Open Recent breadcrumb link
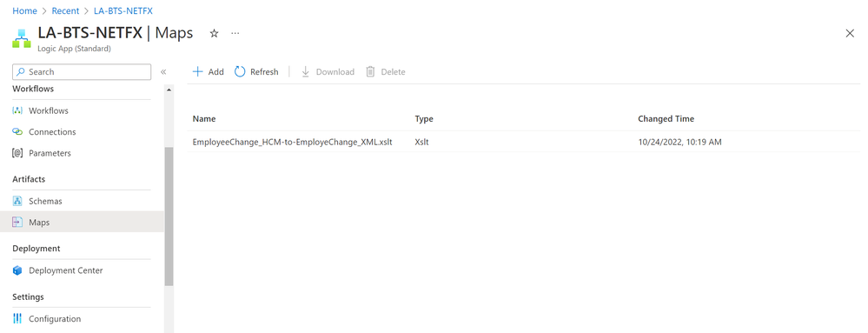Image resolution: width=868 pixels, height=333 pixels. point(65,10)
